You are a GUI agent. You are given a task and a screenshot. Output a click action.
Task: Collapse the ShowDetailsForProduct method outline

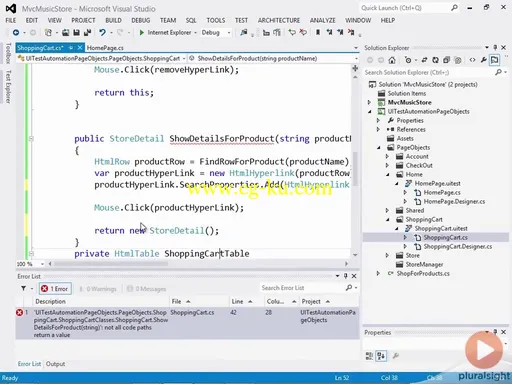pyautogui.click(x=31, y=138)
